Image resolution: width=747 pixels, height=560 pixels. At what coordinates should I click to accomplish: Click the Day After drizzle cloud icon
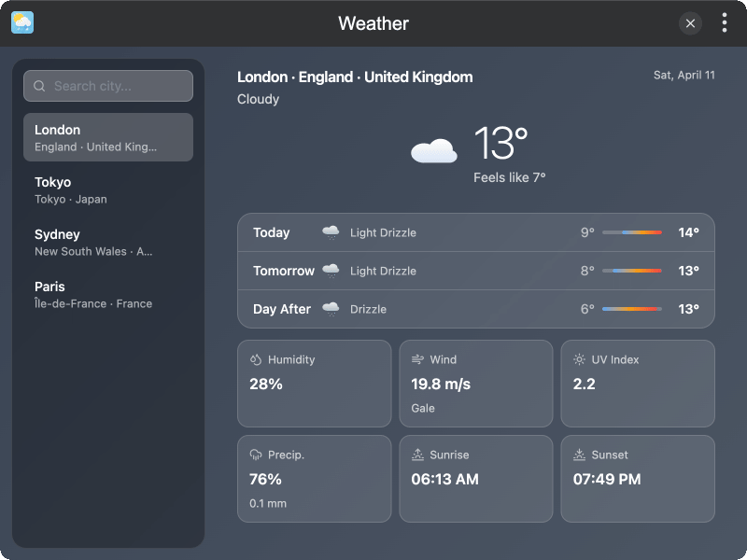(x=331, y=309)
